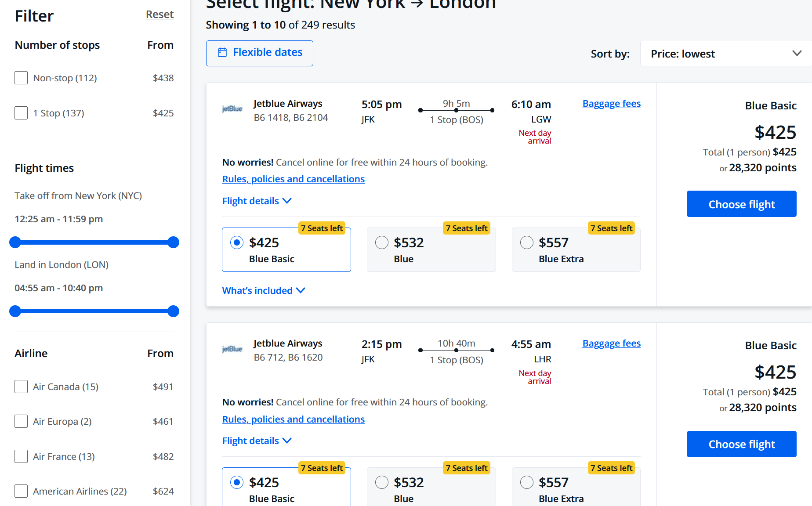Screen dimensions: 812x506
Task: Click the chevron beside second Flight details
Action: [x=287, y=441]
